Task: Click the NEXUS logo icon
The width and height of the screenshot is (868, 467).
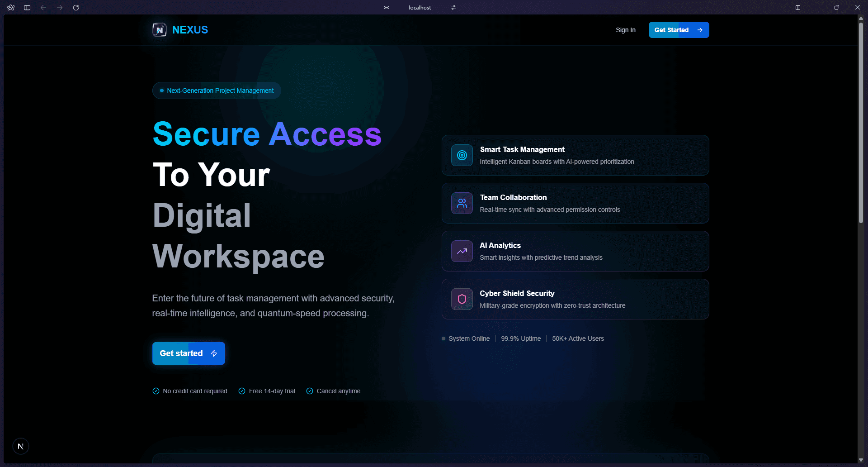Action: point(159,29)
